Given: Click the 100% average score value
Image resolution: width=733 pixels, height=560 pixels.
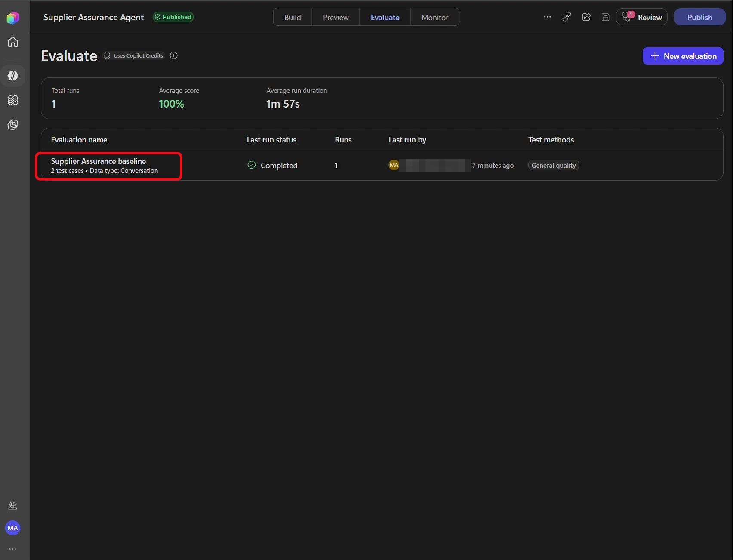Looking at the screenshot, I should (171, 104).
